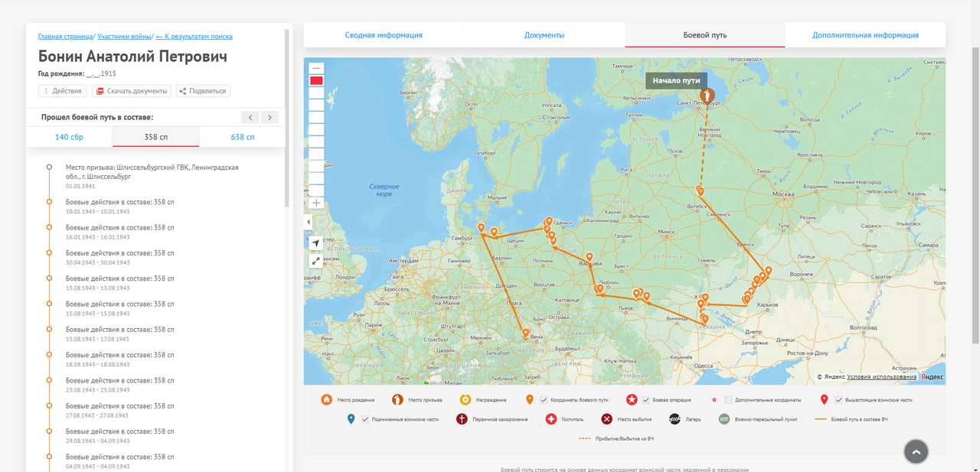This screenshot has width=980, height=472.
Task: Collapse the map side panel with left triangle
Action: click(309, 223)
